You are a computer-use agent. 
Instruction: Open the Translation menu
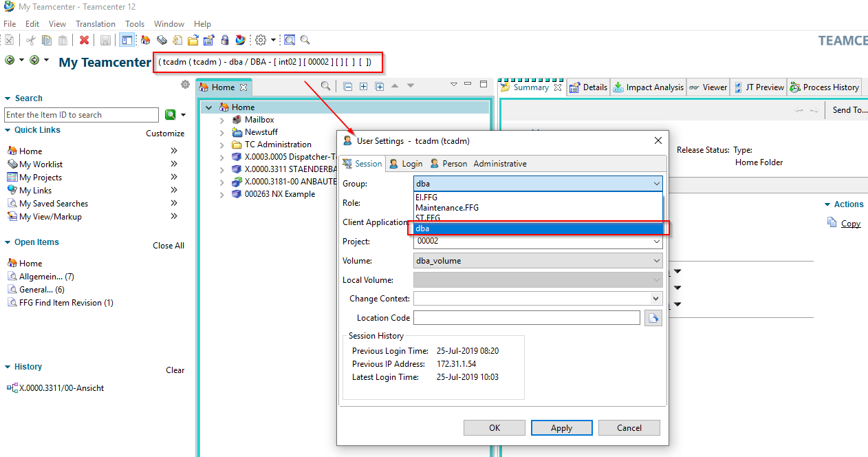[96, 24]
